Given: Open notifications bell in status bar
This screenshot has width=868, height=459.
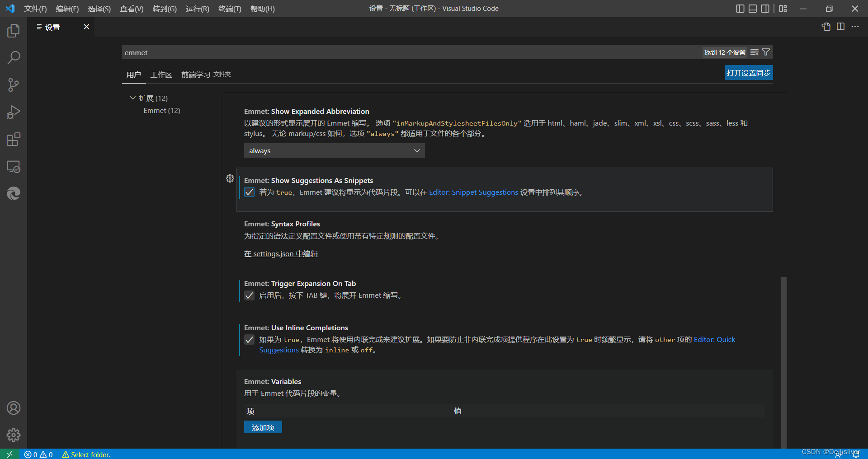Looking at the screenshot, I should (856, 454).
